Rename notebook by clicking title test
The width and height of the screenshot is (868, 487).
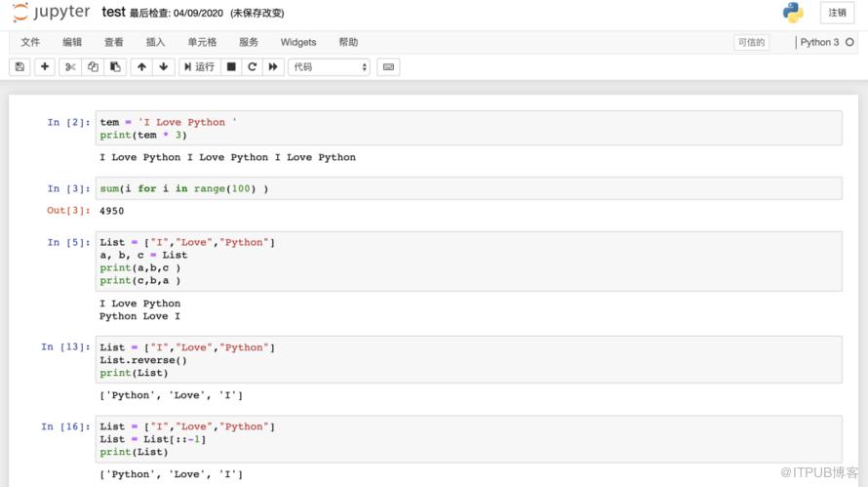point(113,12)
